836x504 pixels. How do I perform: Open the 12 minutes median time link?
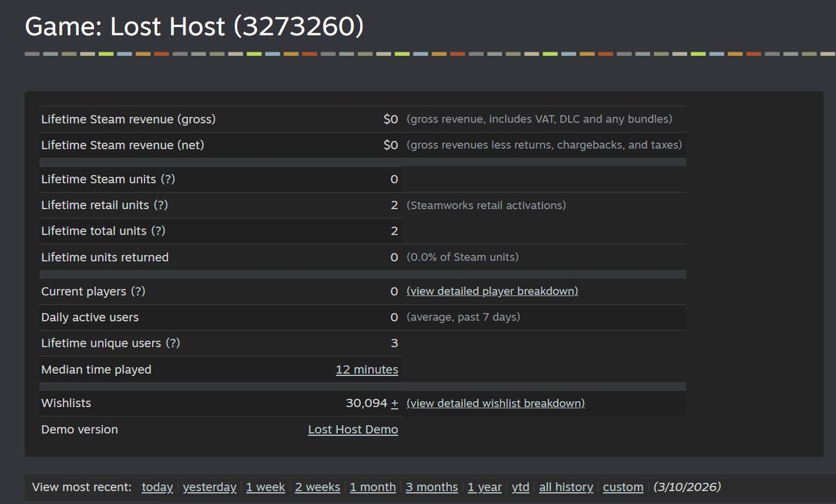tap(366, 370)
